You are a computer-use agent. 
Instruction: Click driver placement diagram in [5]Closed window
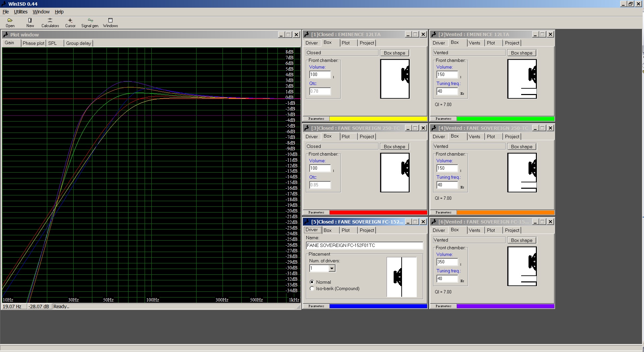tap(402, 277)
